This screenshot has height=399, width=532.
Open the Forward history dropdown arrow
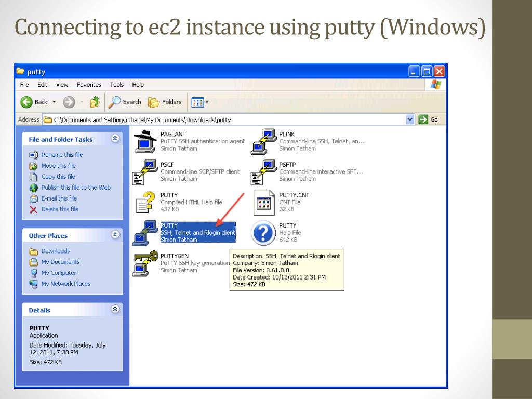(82, 102)
